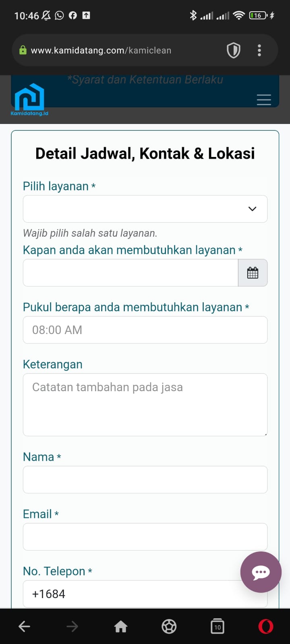The image size is (290, 644).
Task: Open the calendar date picker icon
Action: click(253, 273)
